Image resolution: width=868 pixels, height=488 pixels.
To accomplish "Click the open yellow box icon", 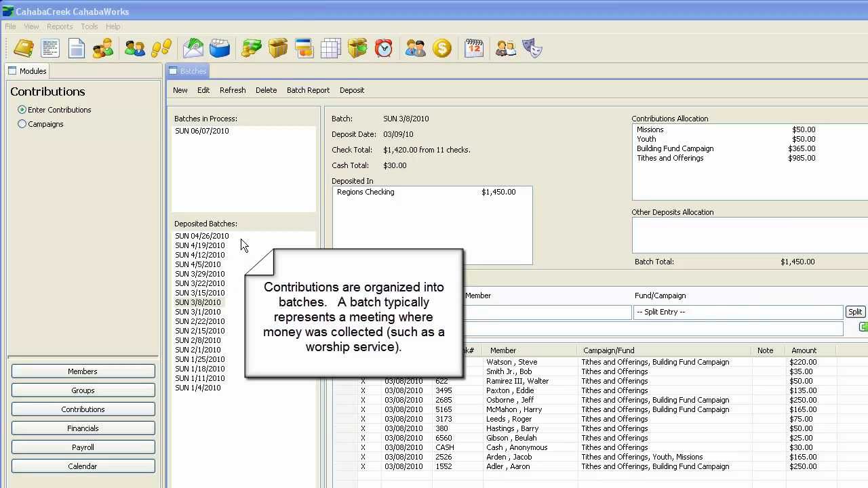I will tap(278, 48).
